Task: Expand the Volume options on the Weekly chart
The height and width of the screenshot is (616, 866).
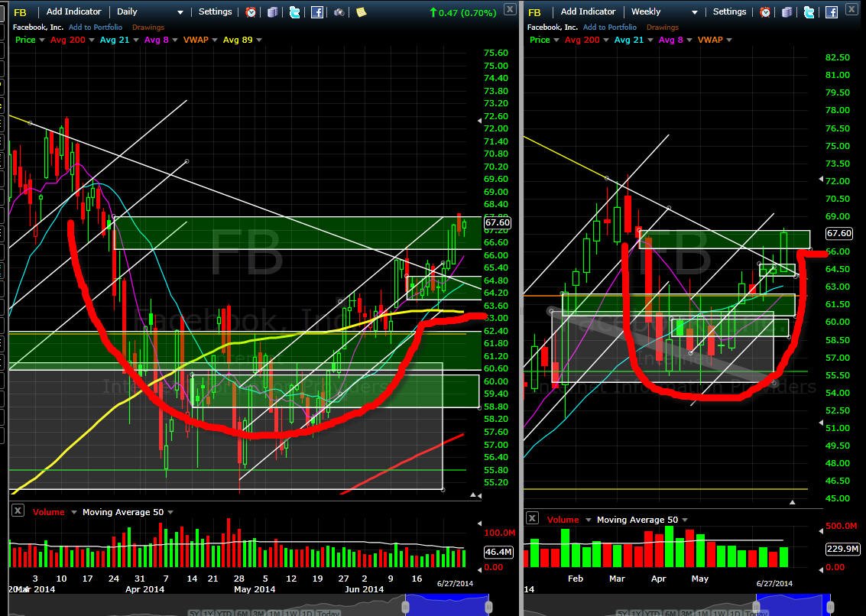Action: 589,520
